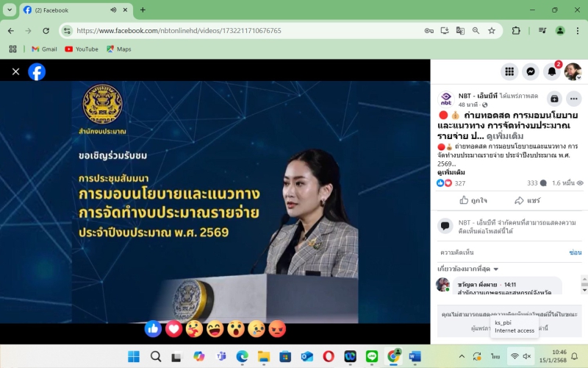The width and height of the screenshot is (588, 368).
Task: Open the YouTube bookmark
Action: click(x=82, y=49)
